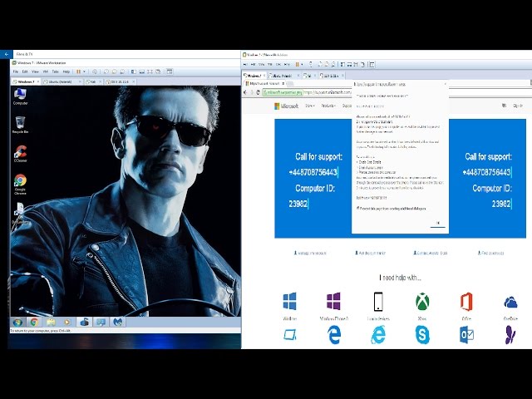532x399 pixels.
Task: Tick the Prevent this page from creating dialogues checkbox
Action: coord(358,208)
